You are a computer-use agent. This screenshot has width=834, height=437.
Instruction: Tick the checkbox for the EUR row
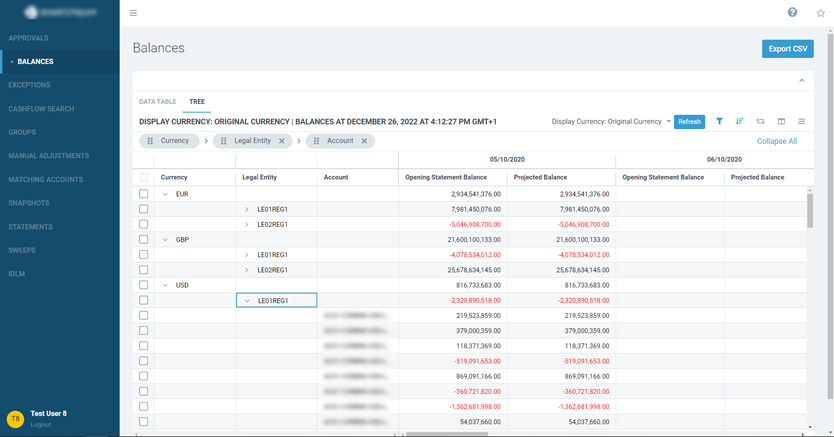(144, 194)
